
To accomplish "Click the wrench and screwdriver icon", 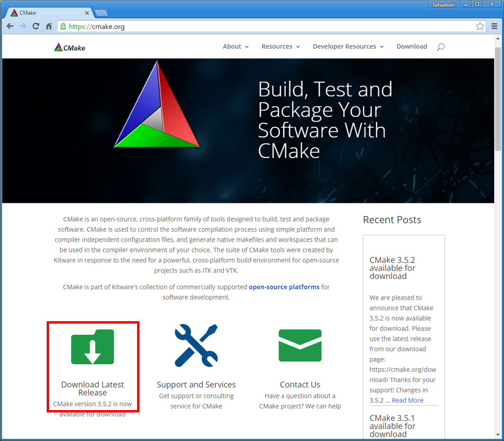I will pyautogui.click(x=196, y=346).
